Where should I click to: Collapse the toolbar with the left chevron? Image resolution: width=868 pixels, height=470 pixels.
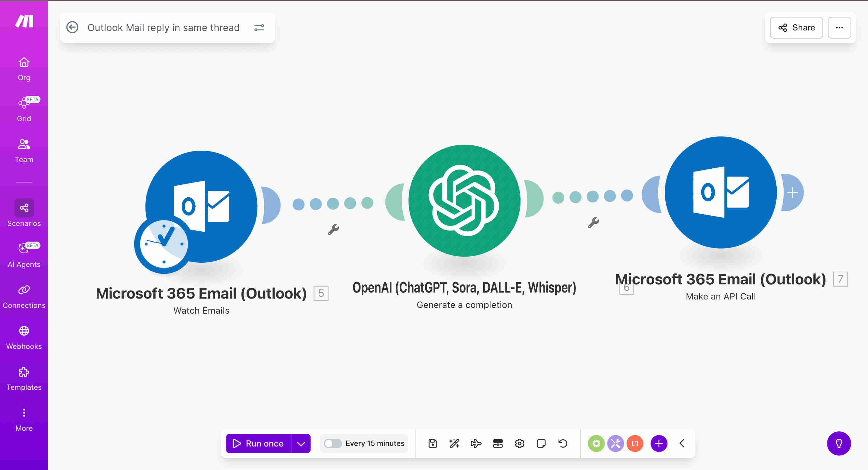[x=682, y=443]
